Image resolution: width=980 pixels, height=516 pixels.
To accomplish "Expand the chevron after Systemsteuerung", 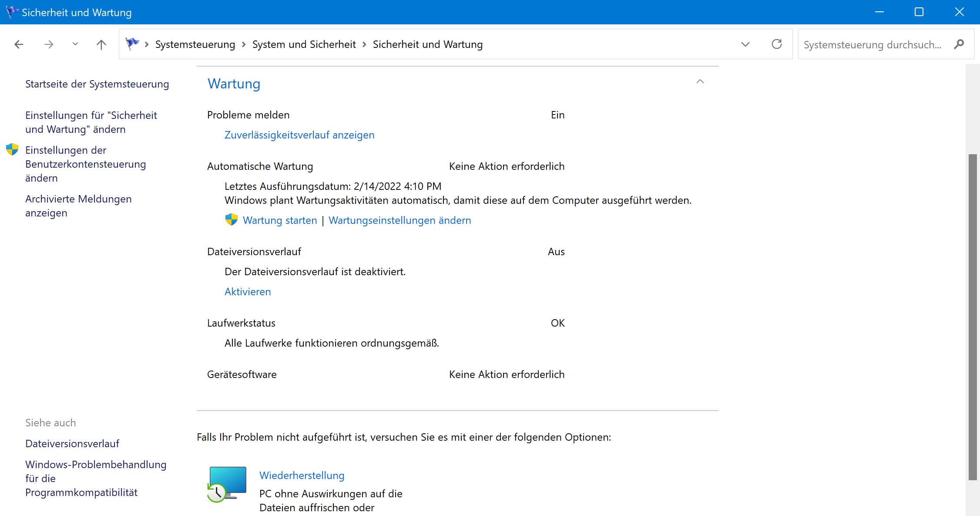I will 244,44.
